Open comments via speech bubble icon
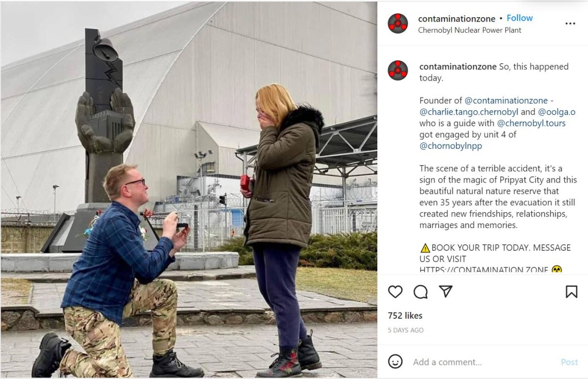The height and width of the screenshot is (379, 588). click(420, 292)
